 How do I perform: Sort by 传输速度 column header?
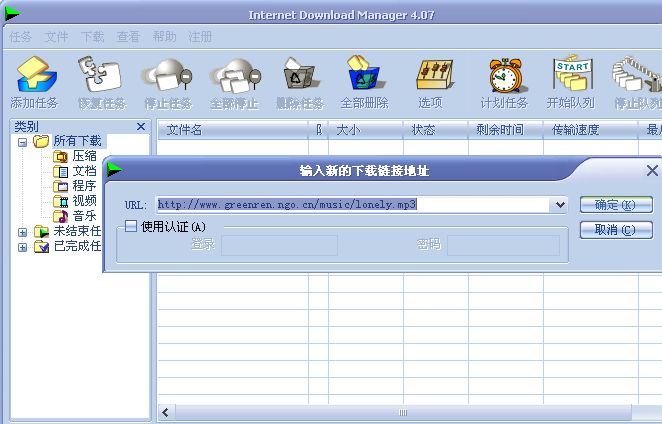coord(590,130)
